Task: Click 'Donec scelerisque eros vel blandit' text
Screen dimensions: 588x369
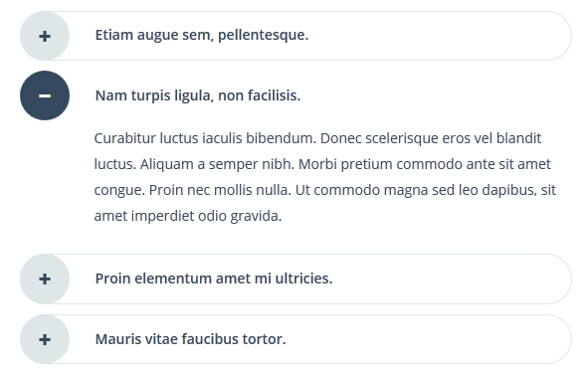Action: (x=431, y=138)
